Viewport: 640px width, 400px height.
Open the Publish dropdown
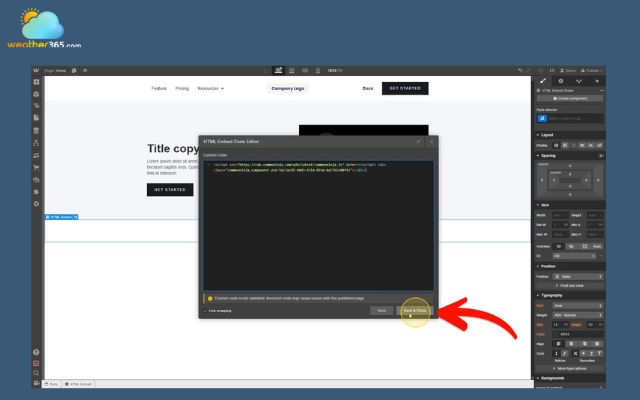click(x=592, y=71)
